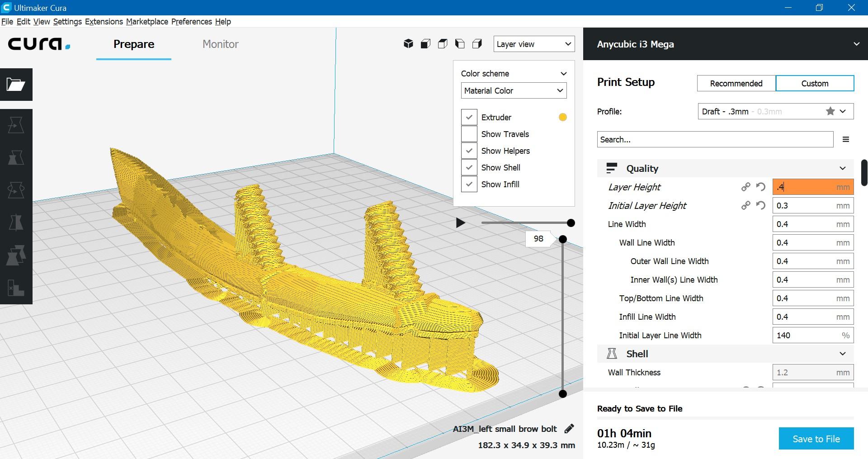This screenshot has width=868, height=459.
Task: Select the Move tool in left toolbar
Action: click(x=16, y=125)
